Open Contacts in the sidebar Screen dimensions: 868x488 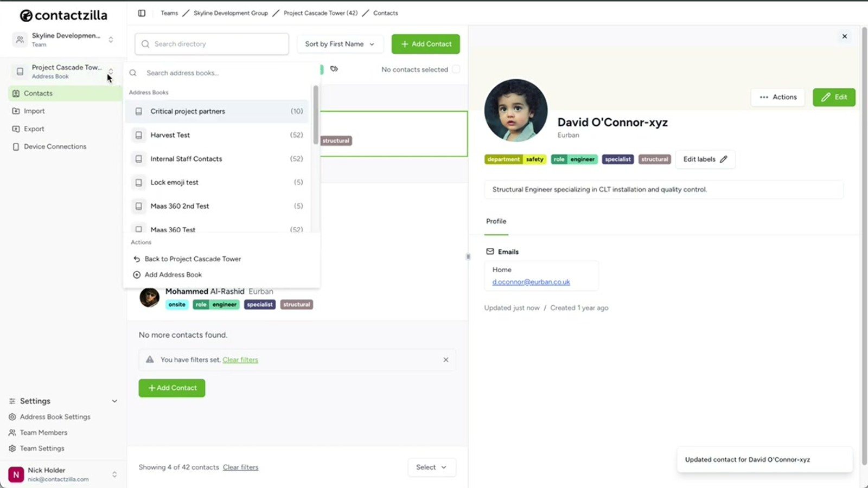pos(65,93)
